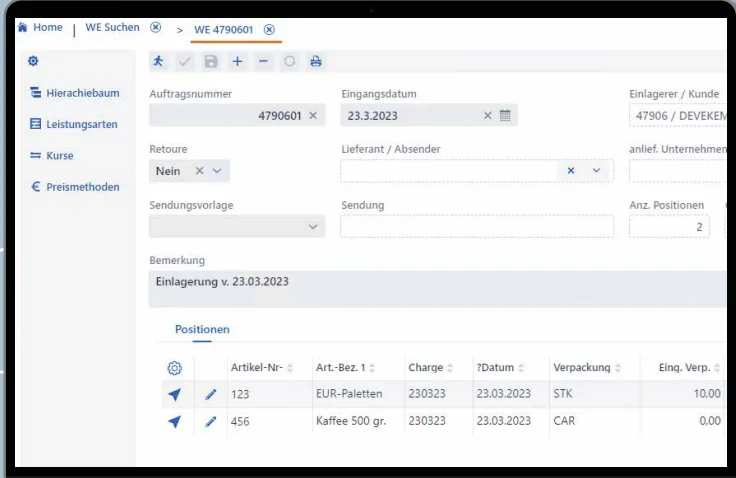
Task: Switch to the WE Suchen tab
Action: [x=112, y=27]
